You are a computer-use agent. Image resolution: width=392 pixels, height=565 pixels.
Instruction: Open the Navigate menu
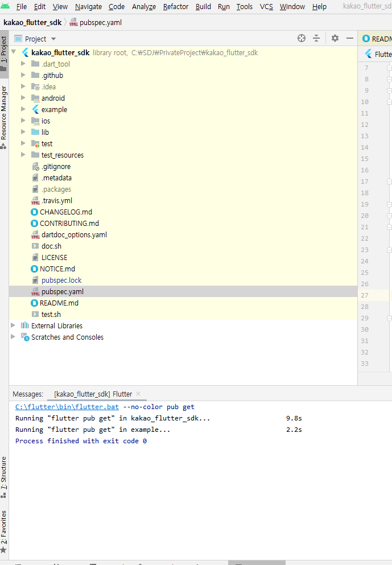tap(88, 6)
